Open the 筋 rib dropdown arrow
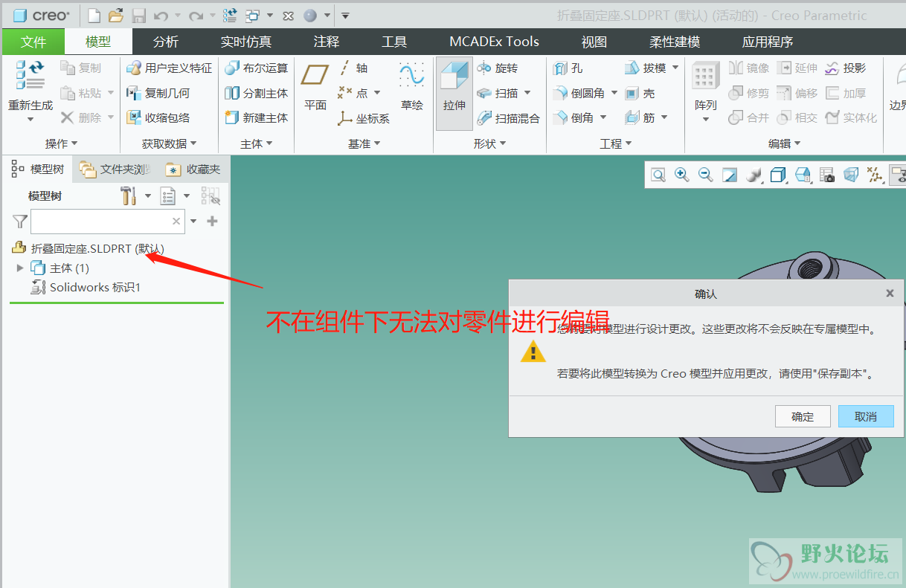Image resolution: width=906 pixels, height=588 pixels. (664, 117)
